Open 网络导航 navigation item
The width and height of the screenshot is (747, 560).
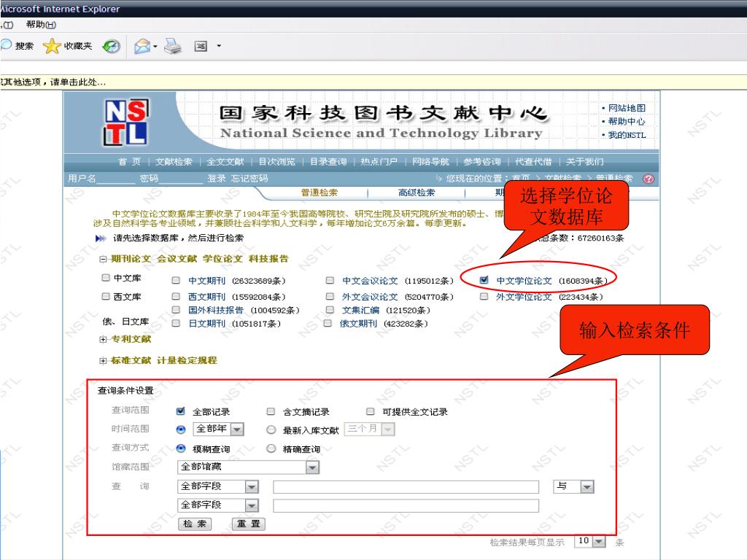(430, 161)
